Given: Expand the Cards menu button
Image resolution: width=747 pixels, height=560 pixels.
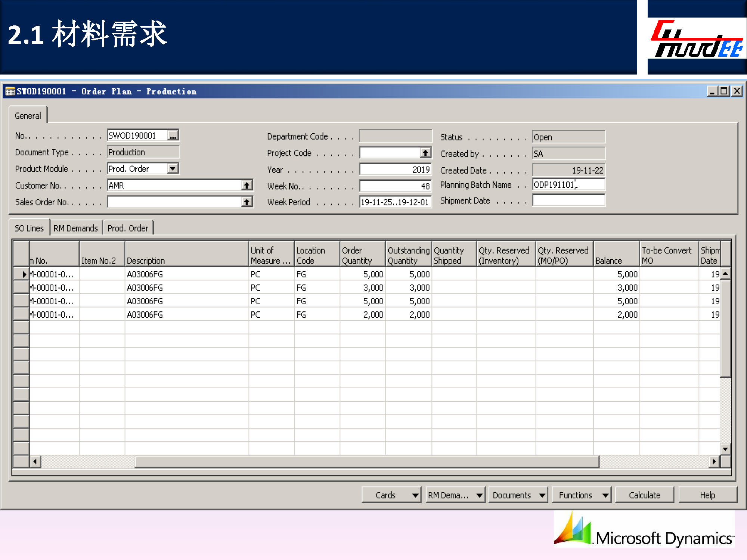Looking at the screenshot, I should point(391,495).
